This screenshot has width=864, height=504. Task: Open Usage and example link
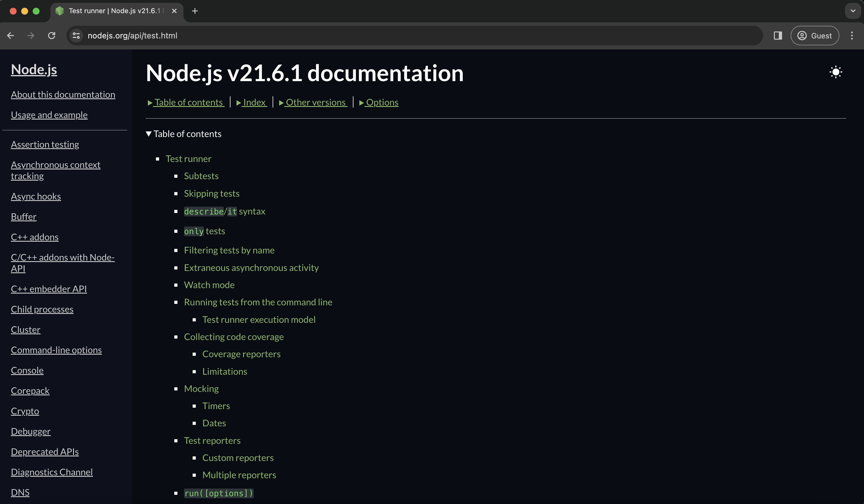pyautogui.click(x=49, y=115)
